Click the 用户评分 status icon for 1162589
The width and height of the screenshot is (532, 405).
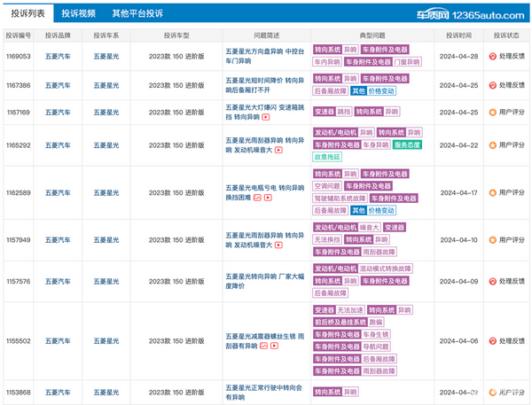(493, 192)
